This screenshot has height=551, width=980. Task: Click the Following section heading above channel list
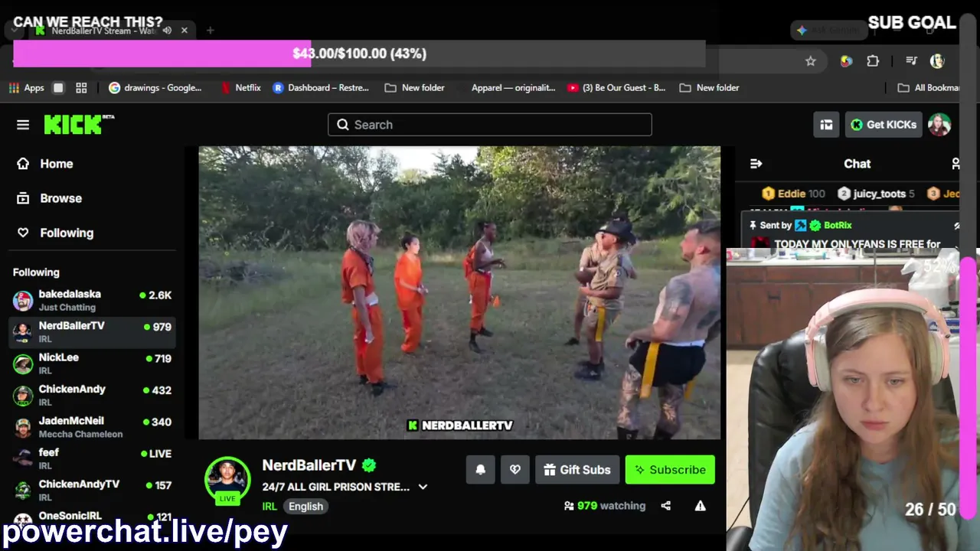pos(36,272)
